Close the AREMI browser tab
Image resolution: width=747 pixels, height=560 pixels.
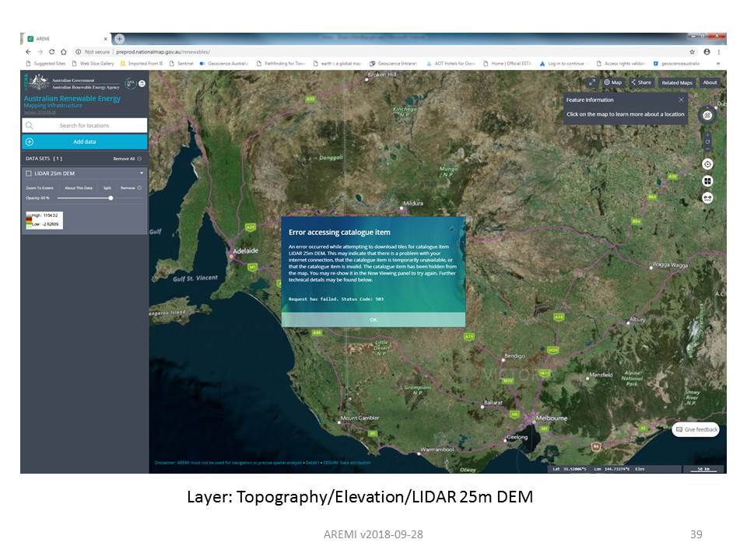click(105, 39)
